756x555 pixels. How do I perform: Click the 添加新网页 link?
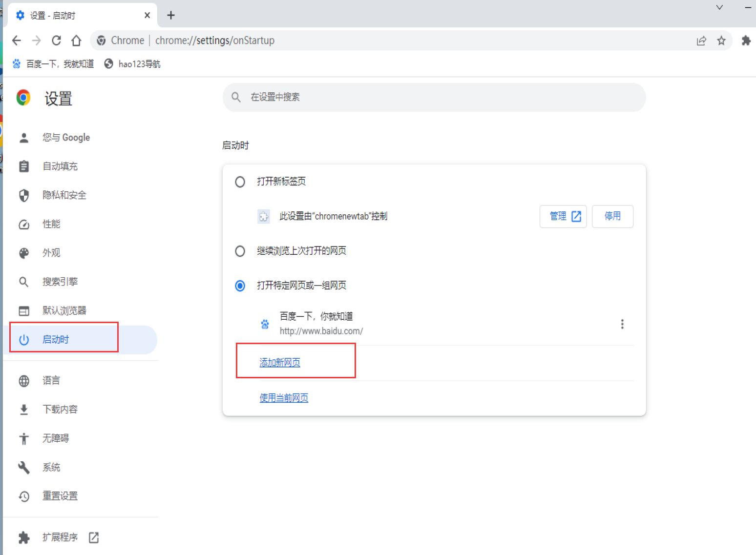pos(280,363)
